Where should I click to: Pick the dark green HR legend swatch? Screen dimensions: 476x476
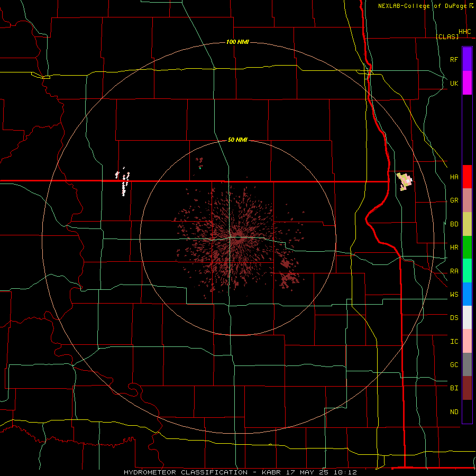coord(467,248)
